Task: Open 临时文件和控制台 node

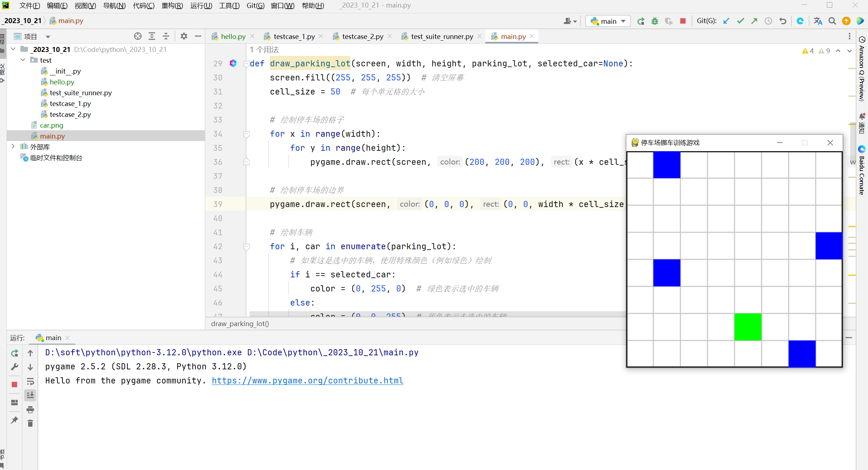Action: [56, 158]
